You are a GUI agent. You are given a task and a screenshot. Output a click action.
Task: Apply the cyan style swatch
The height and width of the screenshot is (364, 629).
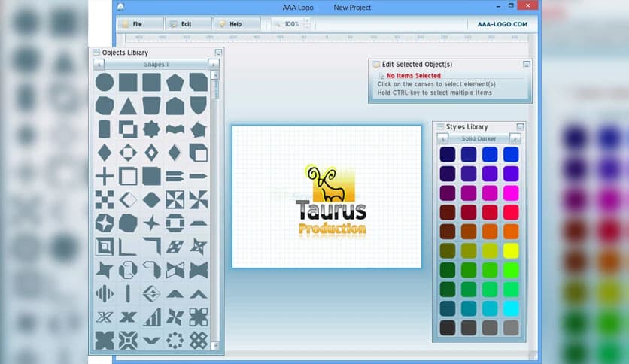[x=511, y=308]
